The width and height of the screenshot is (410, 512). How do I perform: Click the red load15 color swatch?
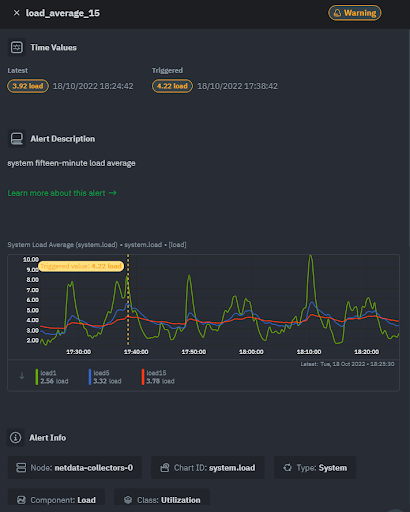pos(143,377)
